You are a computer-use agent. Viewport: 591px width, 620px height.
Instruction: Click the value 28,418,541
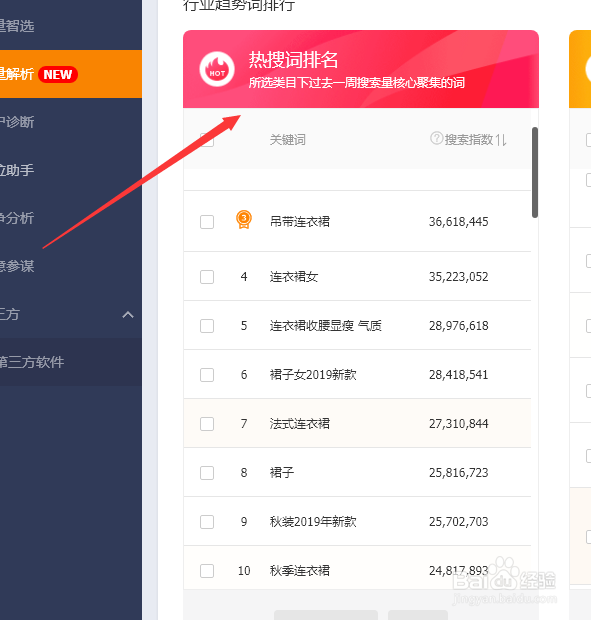click(459, 375)
